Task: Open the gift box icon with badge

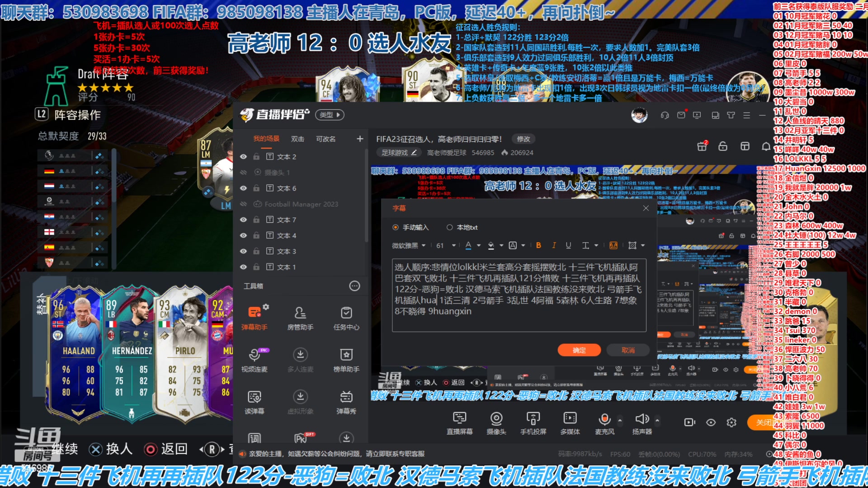Action: pyautogui.click(x=702, y=146)
